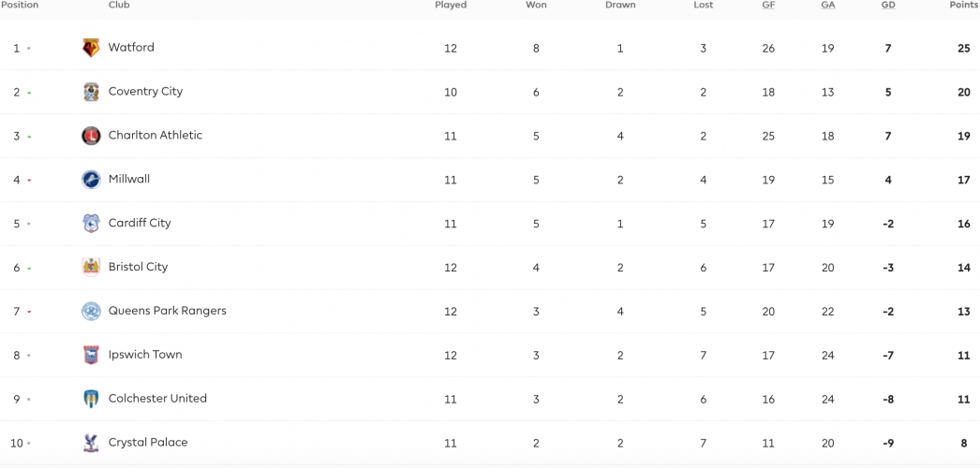Click the Millwall club crest
The height and width of the screenshot is (468, 980).
(91, 180)
